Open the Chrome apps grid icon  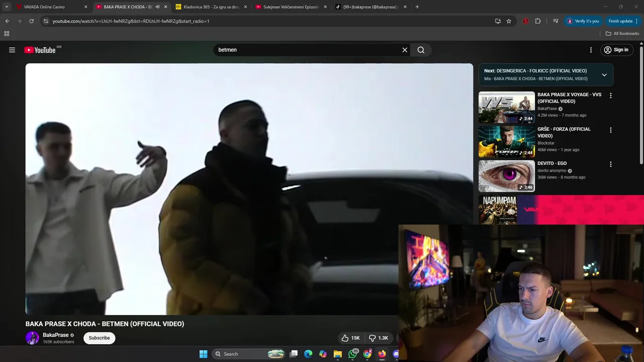(7, 34)
